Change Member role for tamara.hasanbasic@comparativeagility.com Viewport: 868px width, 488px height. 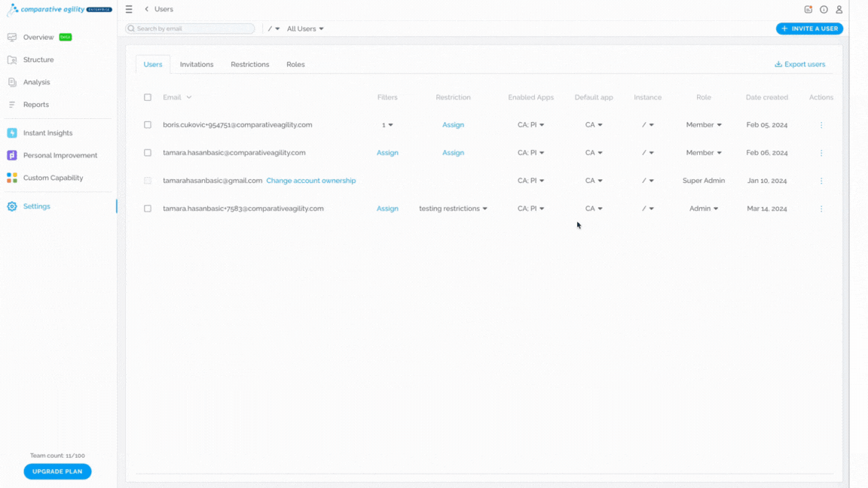tap(704, 153)
